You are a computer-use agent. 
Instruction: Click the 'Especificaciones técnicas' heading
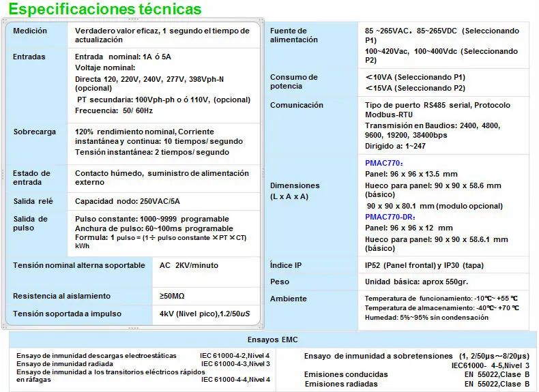point(105,9)
